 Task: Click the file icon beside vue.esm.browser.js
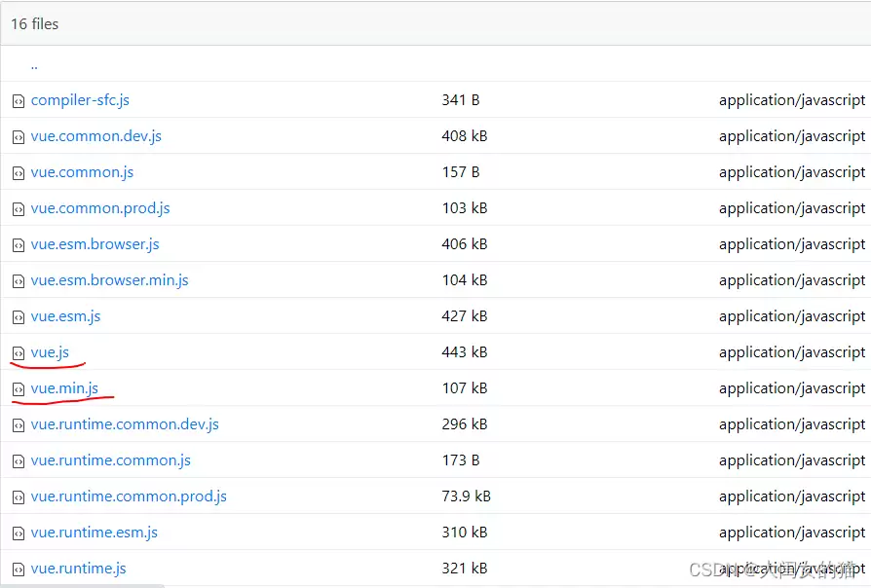click(19, 245)
